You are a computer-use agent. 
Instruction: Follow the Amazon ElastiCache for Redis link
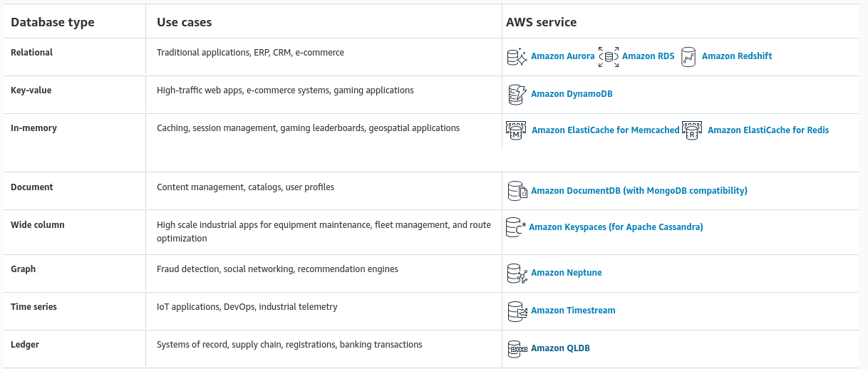768,130
